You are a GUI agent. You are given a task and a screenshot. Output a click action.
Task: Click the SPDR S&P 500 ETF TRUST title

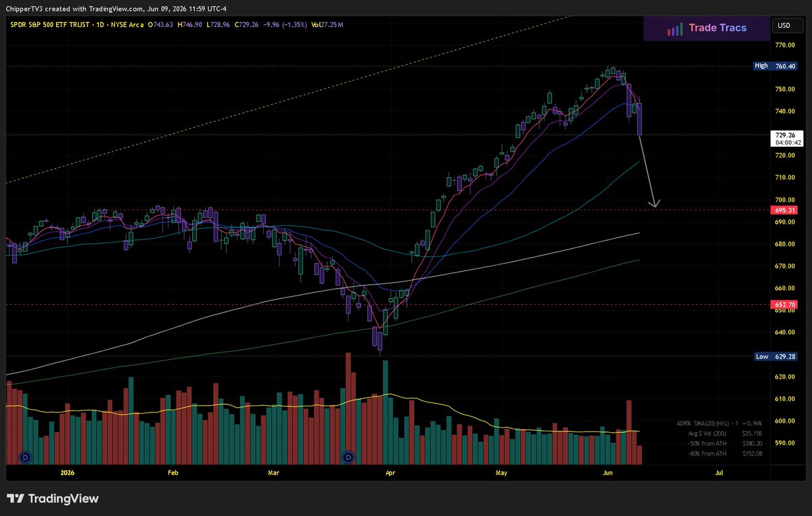coord(51,25)
